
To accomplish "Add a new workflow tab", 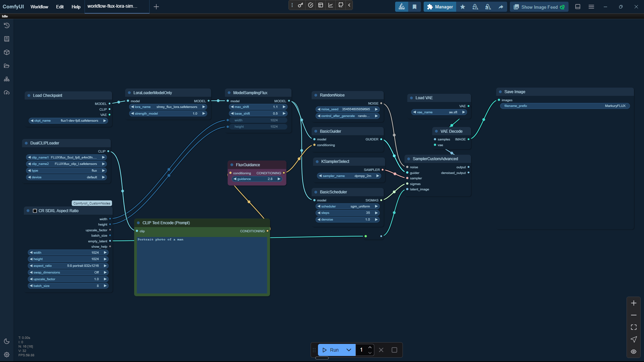I will click(156, 7).
